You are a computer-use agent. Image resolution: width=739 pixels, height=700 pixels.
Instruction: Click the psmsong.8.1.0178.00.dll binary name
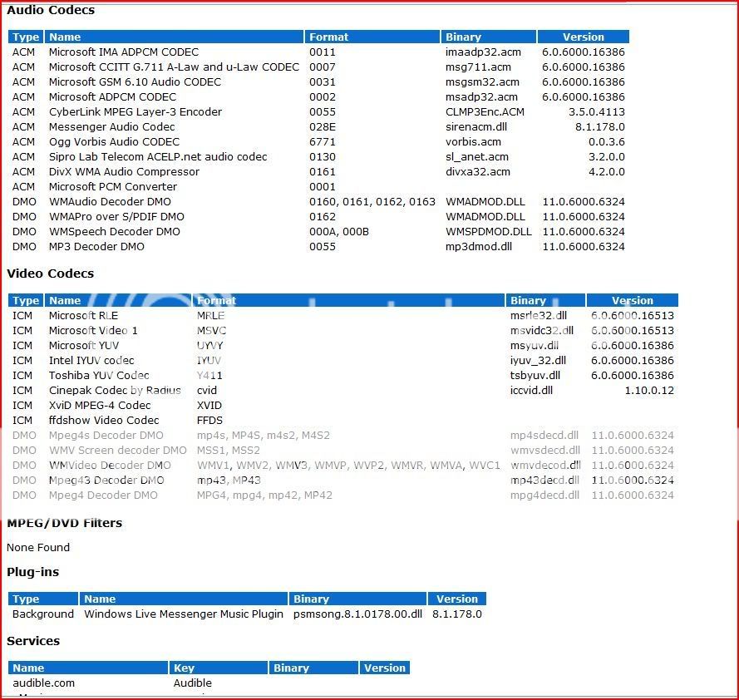pyautogui.click(x=357, y=614)
